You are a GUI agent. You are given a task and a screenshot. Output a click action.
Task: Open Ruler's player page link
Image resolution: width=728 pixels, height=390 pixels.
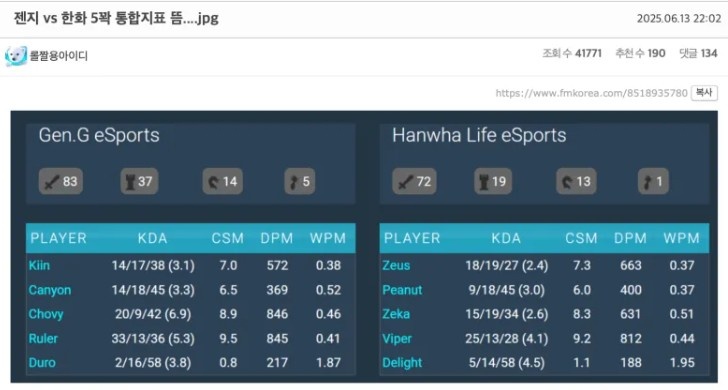43,338
